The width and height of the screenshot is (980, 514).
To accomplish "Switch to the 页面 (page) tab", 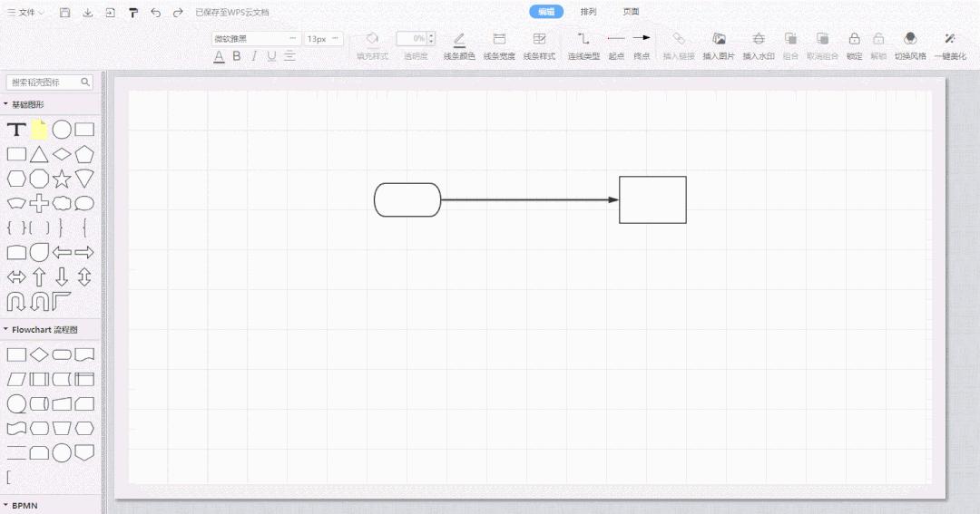I will tap(631, 12).
